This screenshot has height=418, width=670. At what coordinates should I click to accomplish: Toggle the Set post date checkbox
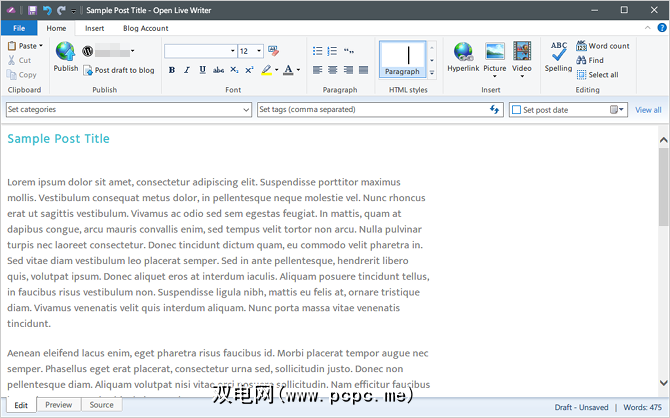coord(516,110)
